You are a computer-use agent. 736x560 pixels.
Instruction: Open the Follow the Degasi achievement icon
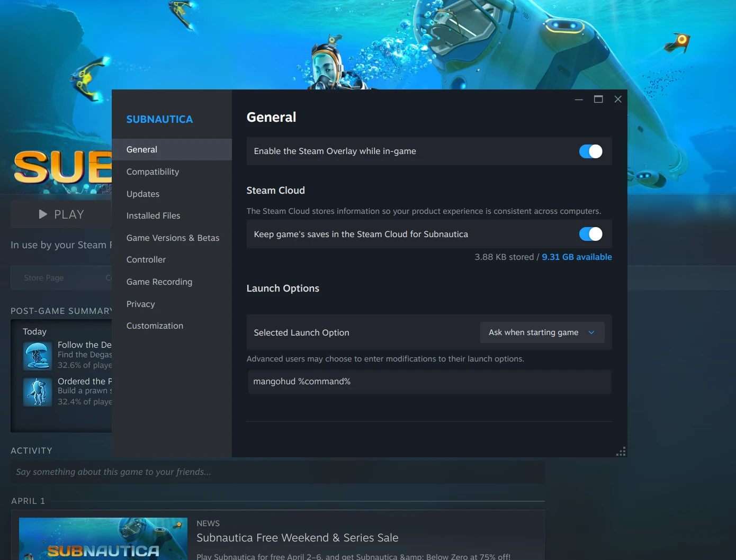click(x=38, y=355)
